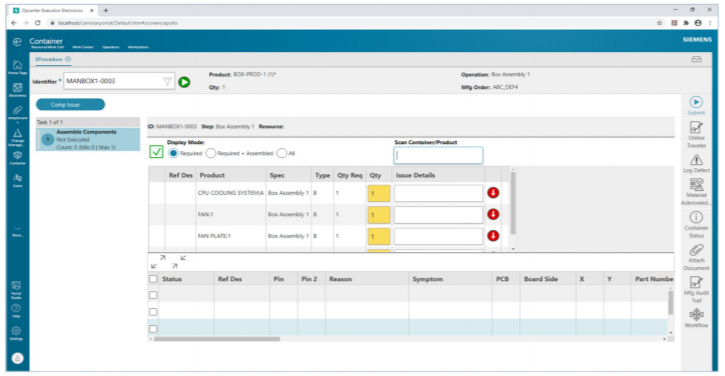Open the Event sidebar icon
The height and width of the screenshot is (376, 725).
[18, 178]
